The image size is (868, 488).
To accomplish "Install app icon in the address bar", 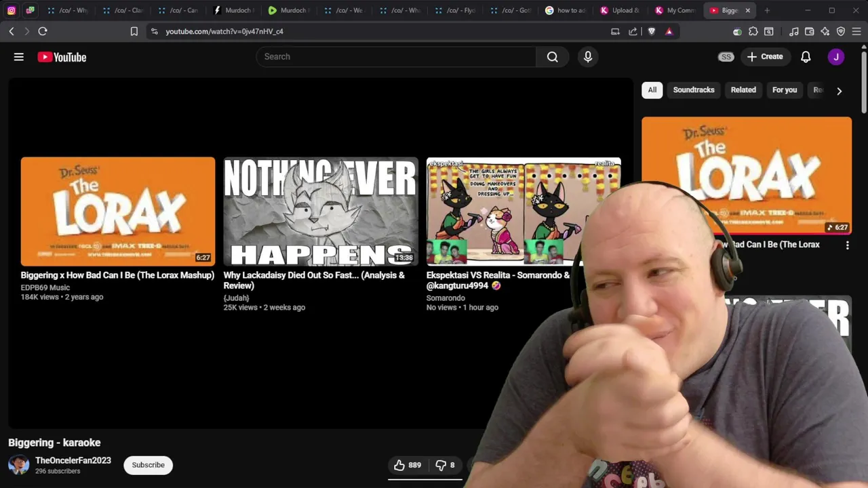I will (615, 31).
